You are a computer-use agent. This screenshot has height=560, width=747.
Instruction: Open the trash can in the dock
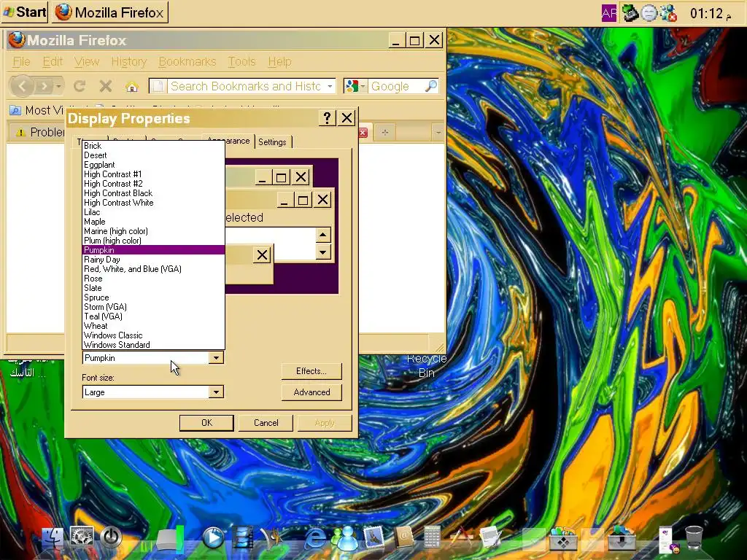[x=694, y=538]
